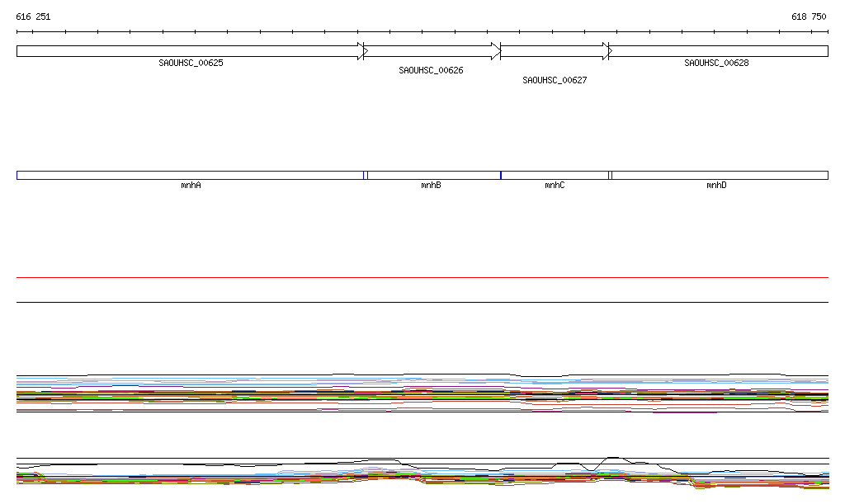Click the start coordinate 616 251

(33, 16)
